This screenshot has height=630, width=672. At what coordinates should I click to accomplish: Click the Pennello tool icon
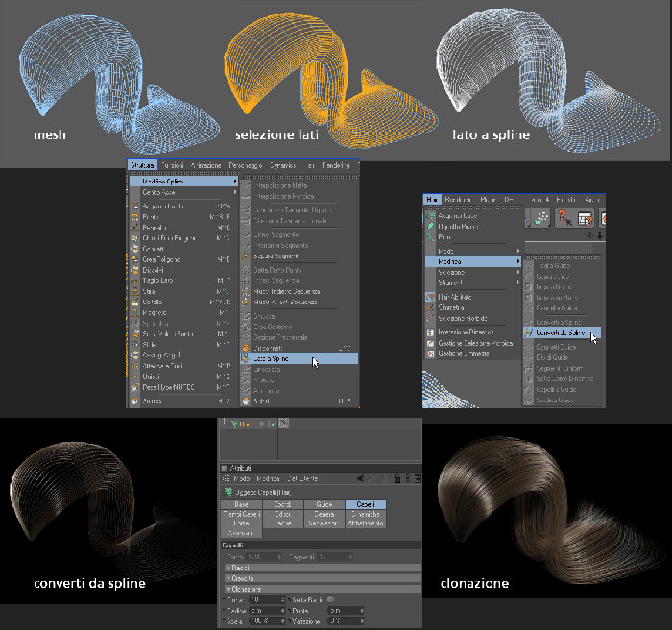135,228
